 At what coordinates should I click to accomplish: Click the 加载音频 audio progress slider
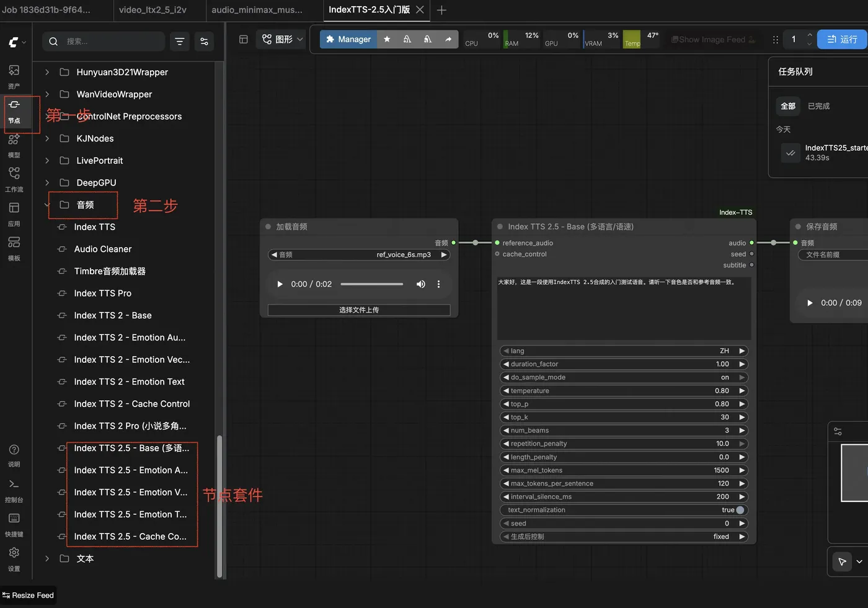[372, 284]
